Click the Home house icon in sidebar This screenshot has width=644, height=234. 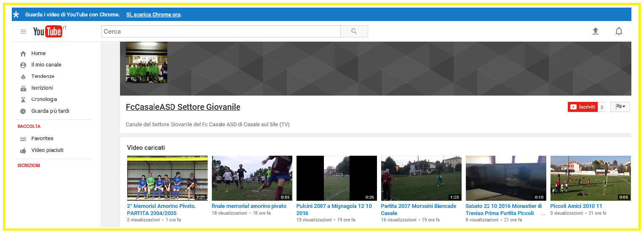tap(23, 53)
